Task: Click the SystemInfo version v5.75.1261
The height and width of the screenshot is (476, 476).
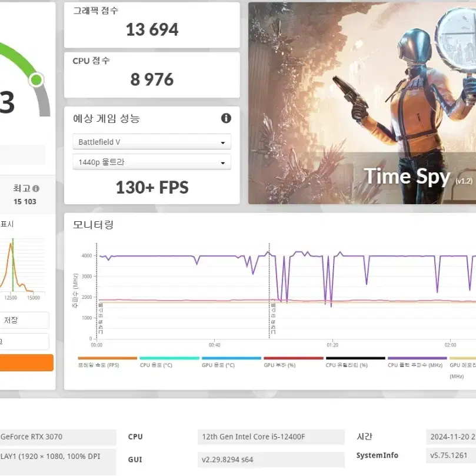Action: point(451,455)
